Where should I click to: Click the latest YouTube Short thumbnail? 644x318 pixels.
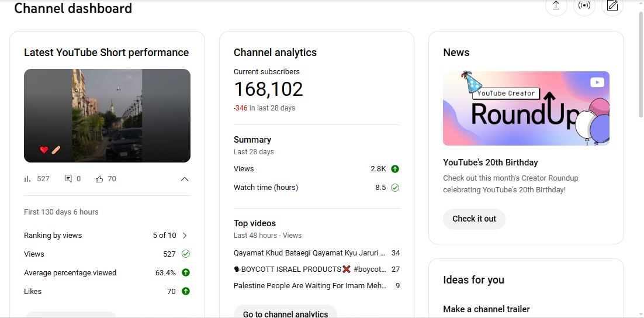click(x=107, y=116)
